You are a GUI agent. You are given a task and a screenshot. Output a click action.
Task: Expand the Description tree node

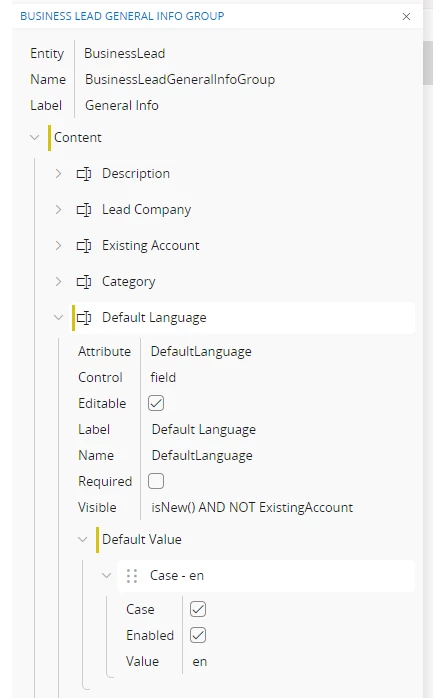click(58, 174)
